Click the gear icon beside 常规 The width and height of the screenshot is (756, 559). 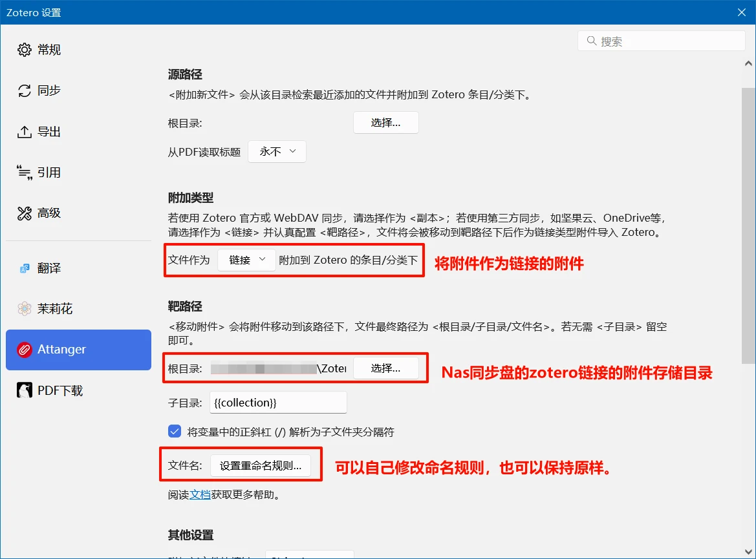tap(25, 50)
